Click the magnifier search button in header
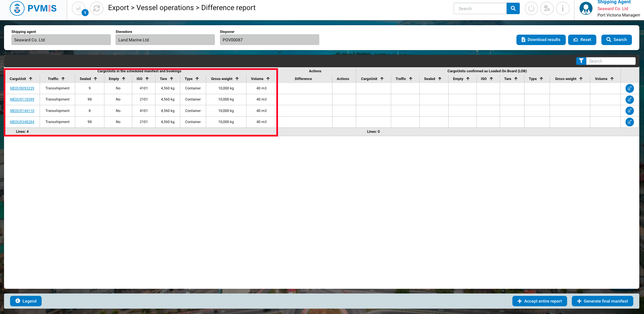The width and height of the screenshot is (644, 314). (513, 8)
